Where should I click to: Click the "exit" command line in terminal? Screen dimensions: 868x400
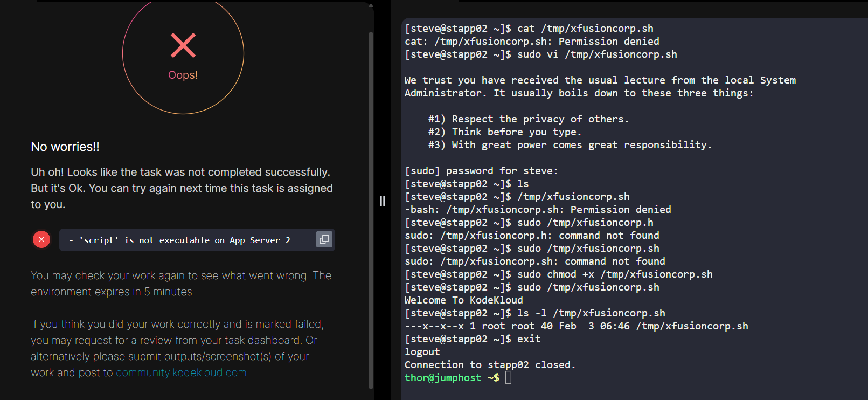[529, 339]
